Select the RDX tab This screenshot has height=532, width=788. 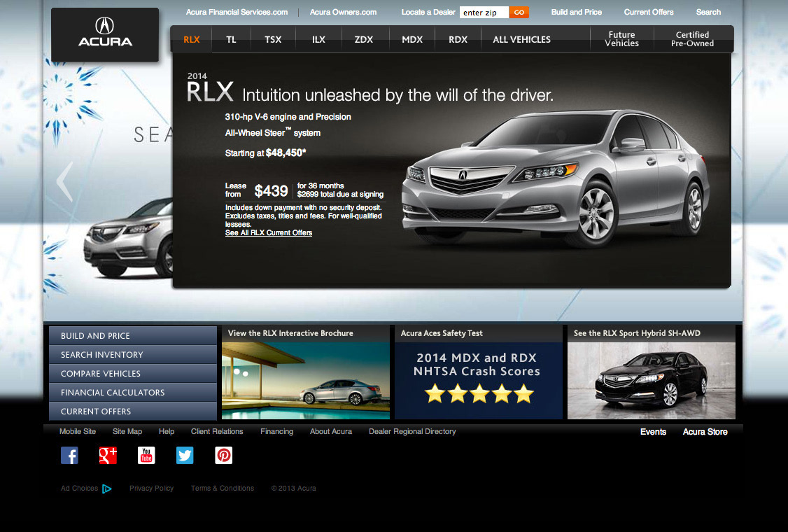tap(458, 39)
